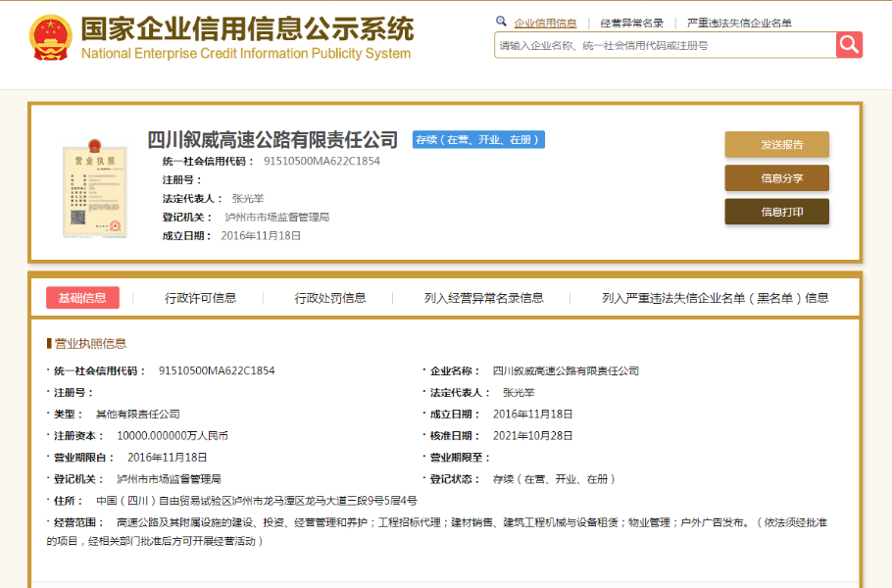The height and width of the screenshot is (588, 892).
Task: Click the national emblem logo
Action: 51,39
